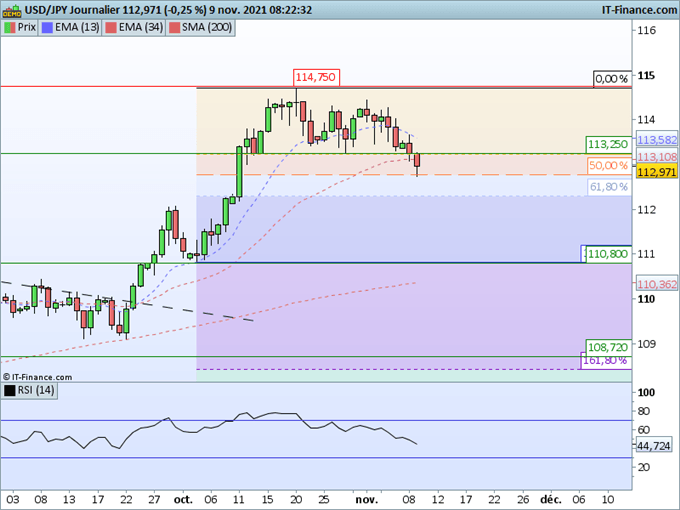Click the 161,80 % Fibonacci label
The height and width of the screenshot is (510, 680).
pos(605,362)
